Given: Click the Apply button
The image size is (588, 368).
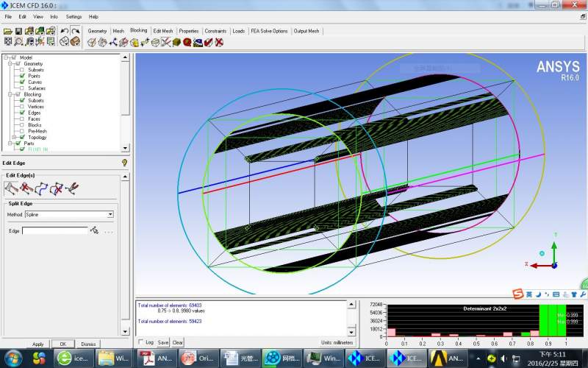Looking at the screenshot, I should tap(38, 344).
